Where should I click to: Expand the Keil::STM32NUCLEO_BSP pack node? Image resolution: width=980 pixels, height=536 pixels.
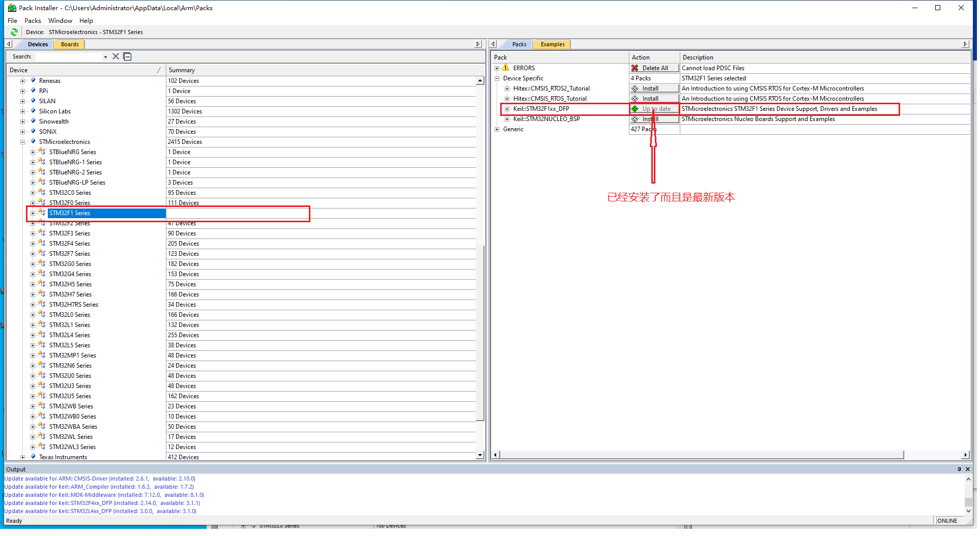(507, 119)
